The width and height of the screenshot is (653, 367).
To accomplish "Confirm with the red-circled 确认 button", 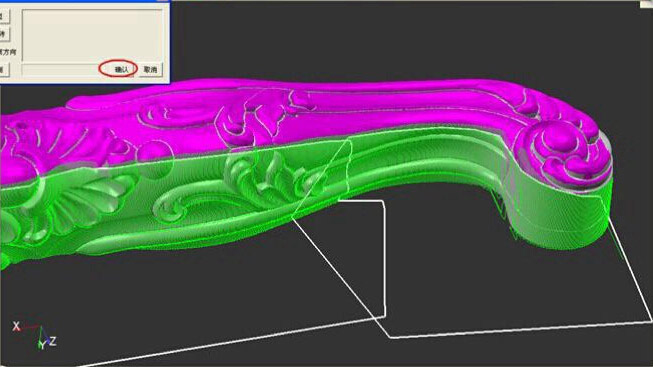I will tap(119, 69).
